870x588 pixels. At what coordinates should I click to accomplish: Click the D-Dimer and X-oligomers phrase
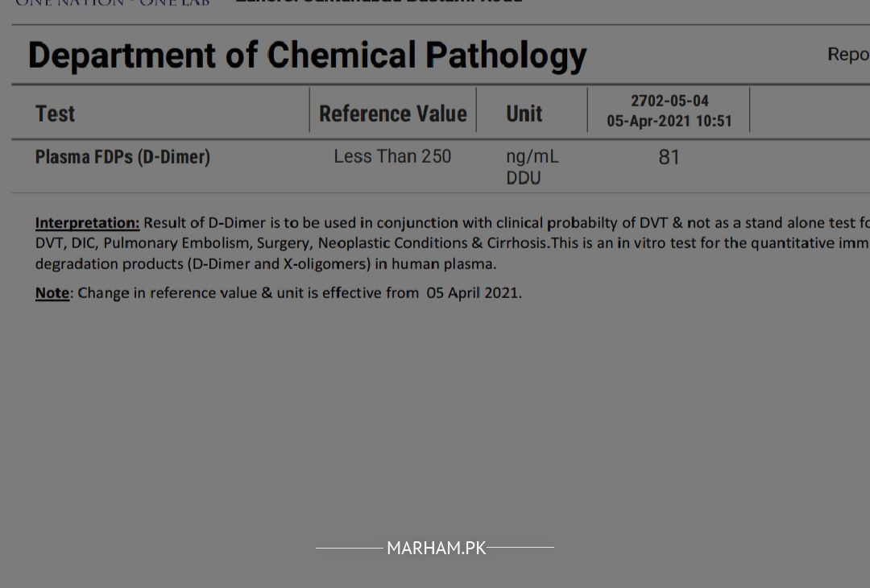pos(279,264)
